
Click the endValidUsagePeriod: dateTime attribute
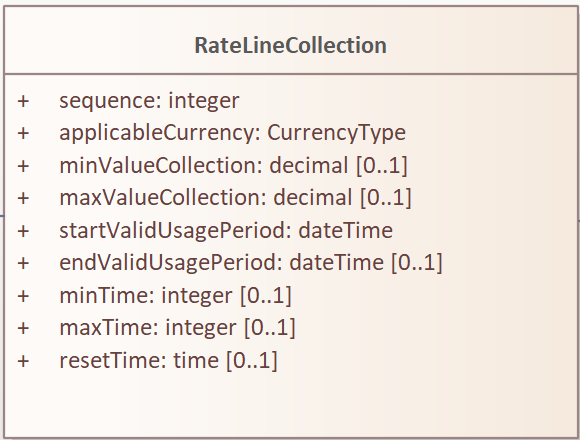coord(251,263)
